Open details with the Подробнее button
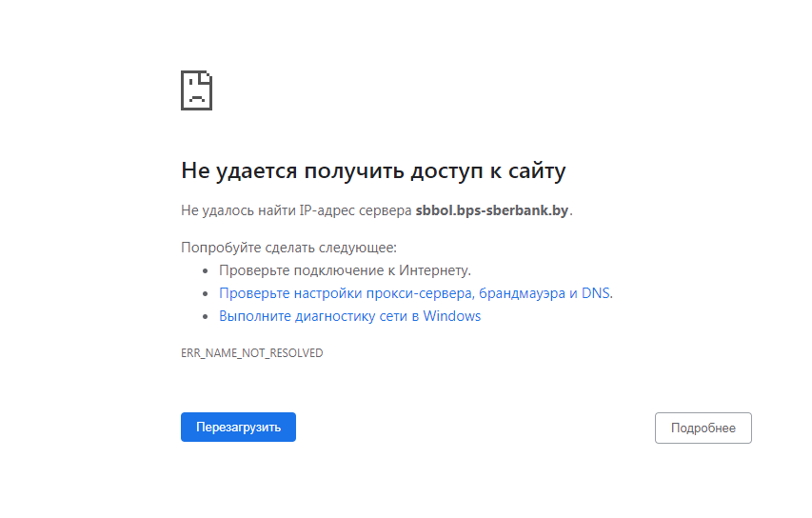 click(x=703, y=428)
